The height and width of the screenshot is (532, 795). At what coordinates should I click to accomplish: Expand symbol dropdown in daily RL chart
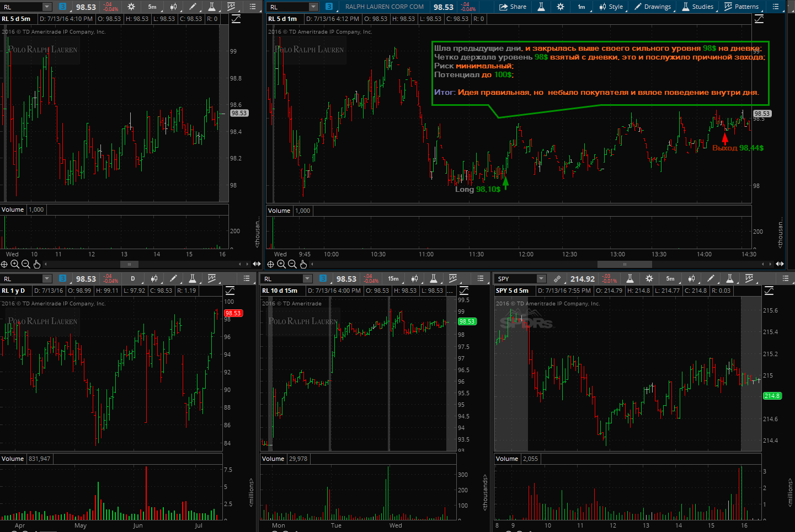[x=47, y=278]
